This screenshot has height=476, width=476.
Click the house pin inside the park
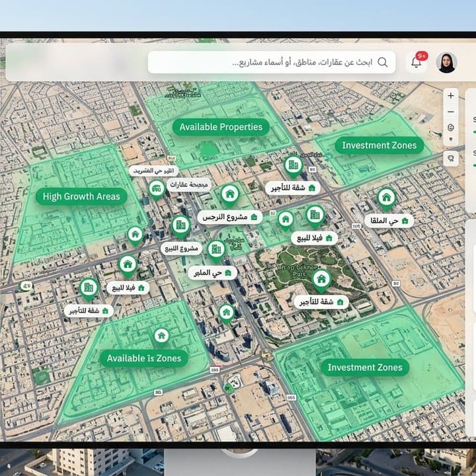(x=321, y=280)
